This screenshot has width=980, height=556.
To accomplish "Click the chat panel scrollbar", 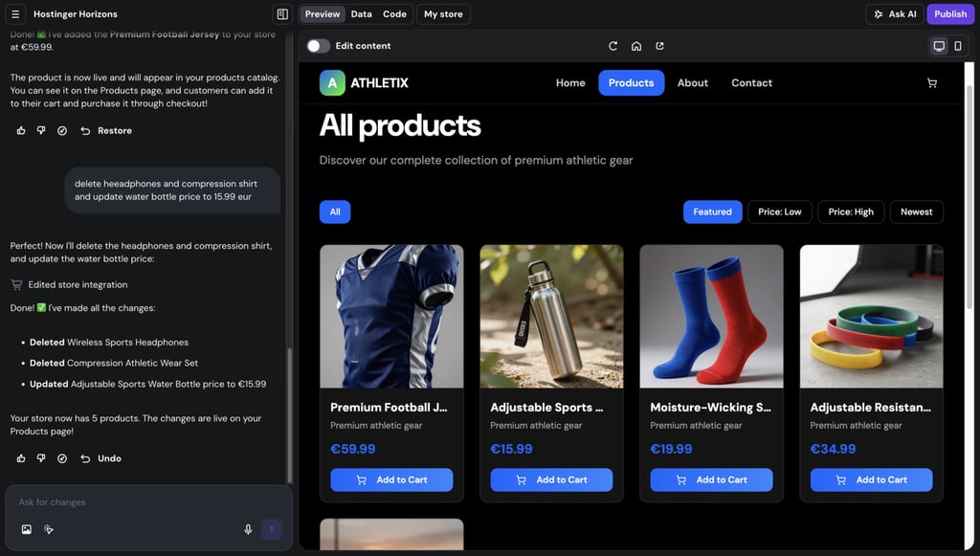I will [x=289, y=415].
